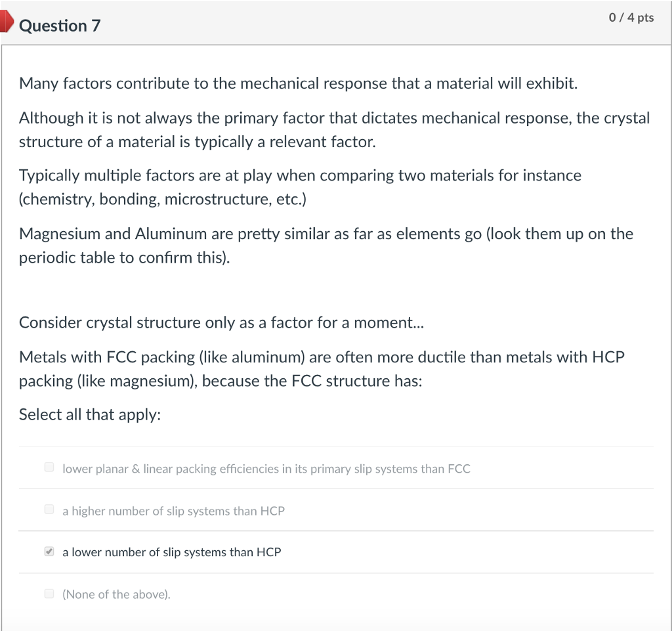
Task: Click the label 'a lower number of slip systems than HCP'
Action: pyautogui.click(x=171, y=552)
